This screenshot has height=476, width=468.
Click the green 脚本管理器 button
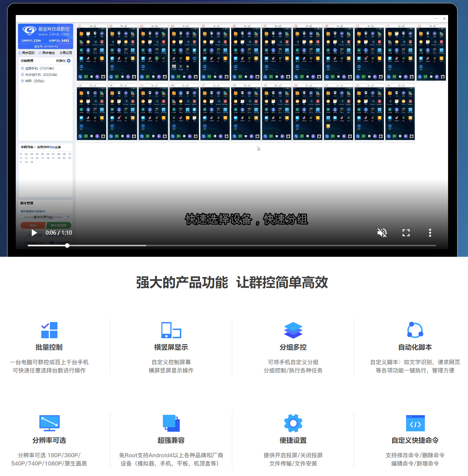59,225
